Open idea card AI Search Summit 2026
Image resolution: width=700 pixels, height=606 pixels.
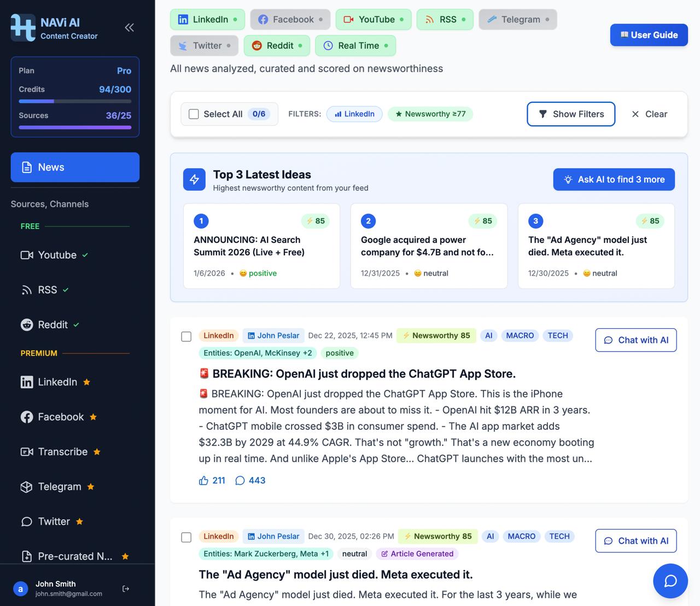[x=261, y=246]
